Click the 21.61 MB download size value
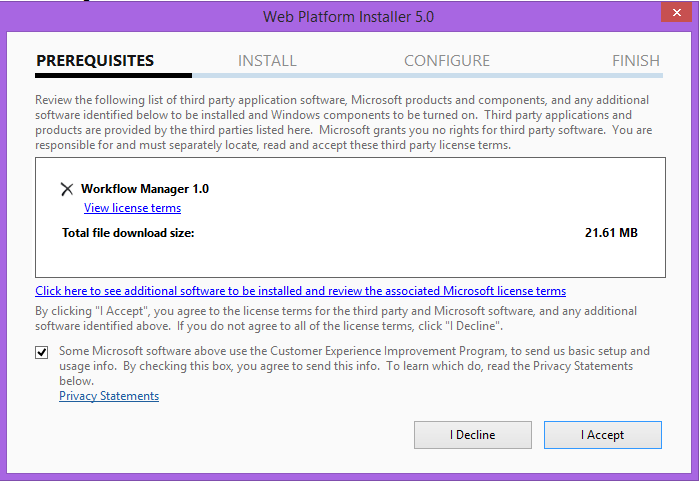699x482 pixels. 611,233
